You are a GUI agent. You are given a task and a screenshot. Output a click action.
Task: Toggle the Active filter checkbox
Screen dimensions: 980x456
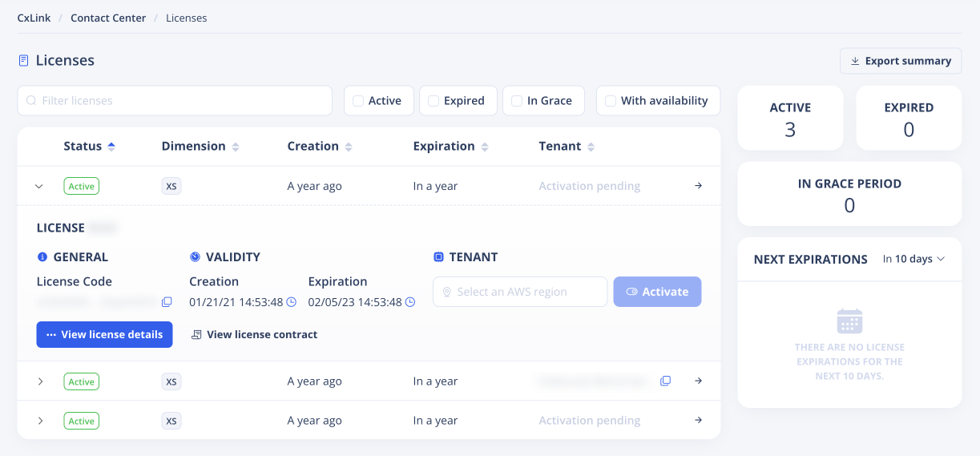coord(358,101)
